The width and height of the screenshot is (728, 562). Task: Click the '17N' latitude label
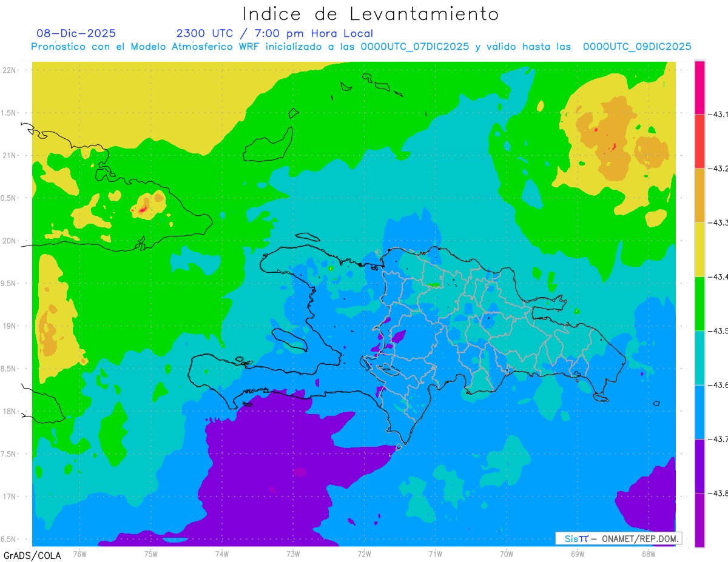10,497
